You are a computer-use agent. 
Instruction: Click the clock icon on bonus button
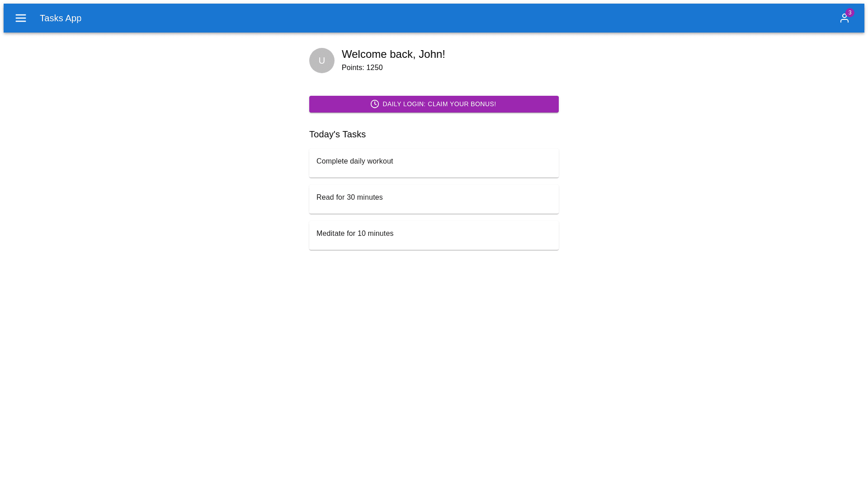tap(374, 104)
